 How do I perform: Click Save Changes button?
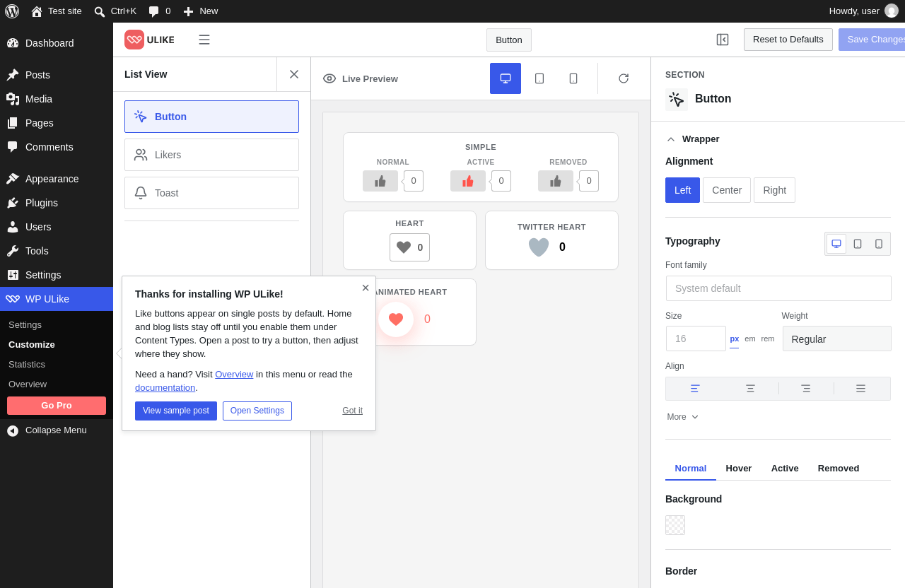click(872, 40)
